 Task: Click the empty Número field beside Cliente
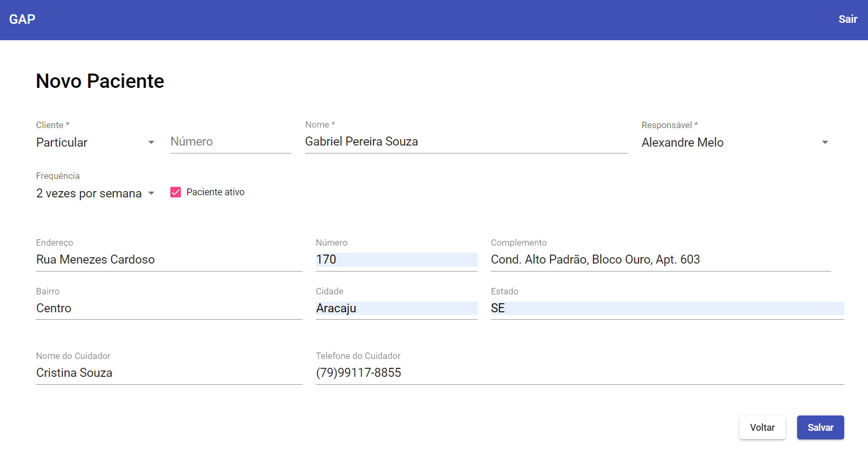tap(230, 142)
